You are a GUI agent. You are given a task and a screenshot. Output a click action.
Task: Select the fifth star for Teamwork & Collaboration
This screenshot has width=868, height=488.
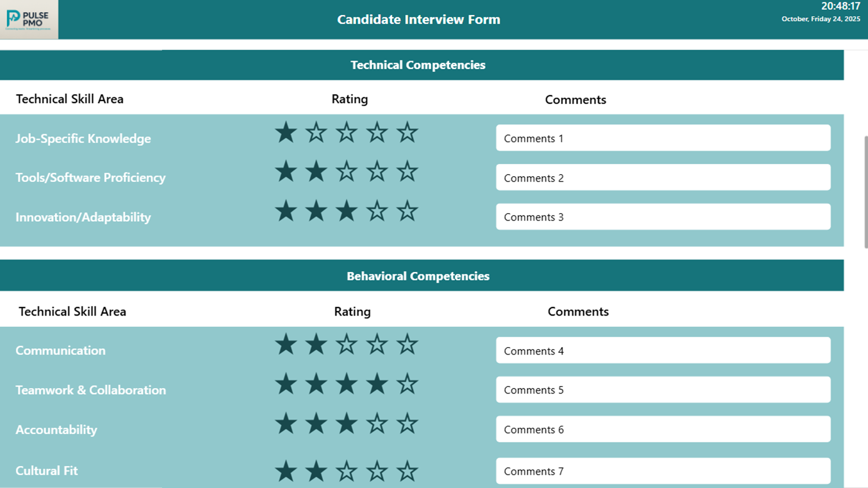(407, 383)
